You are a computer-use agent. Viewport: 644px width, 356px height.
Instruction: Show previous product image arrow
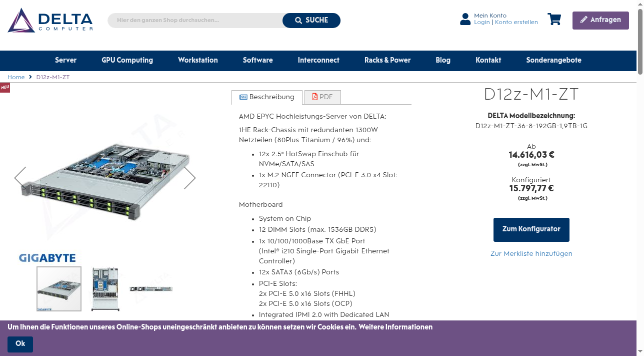click(x=20, y=178)
